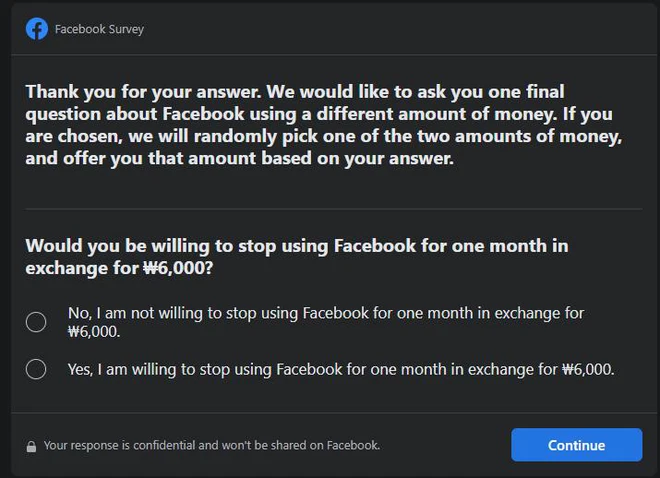Click the "Yes, I am willing" answer text

(x=340, y=369)
